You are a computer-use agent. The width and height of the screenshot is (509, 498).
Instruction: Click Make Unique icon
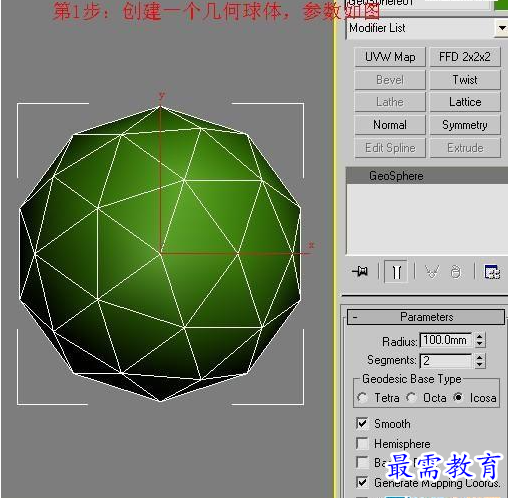pyautogui.click(x=432, y=272)
